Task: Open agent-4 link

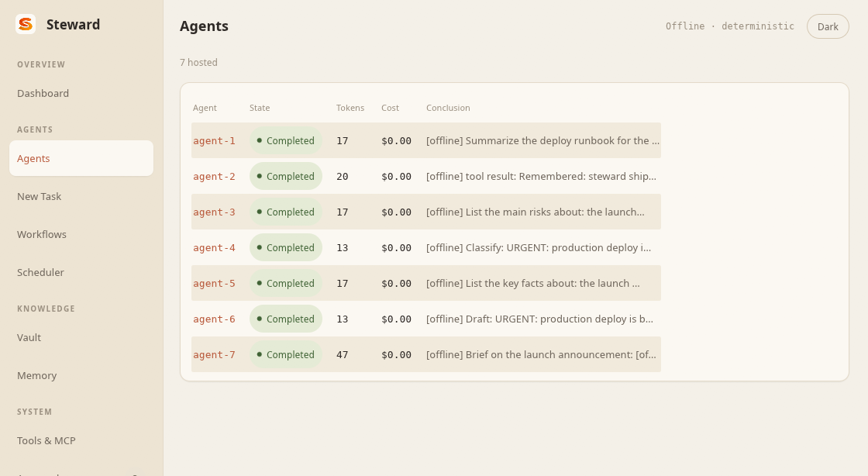Action: [x=214, y=248]
